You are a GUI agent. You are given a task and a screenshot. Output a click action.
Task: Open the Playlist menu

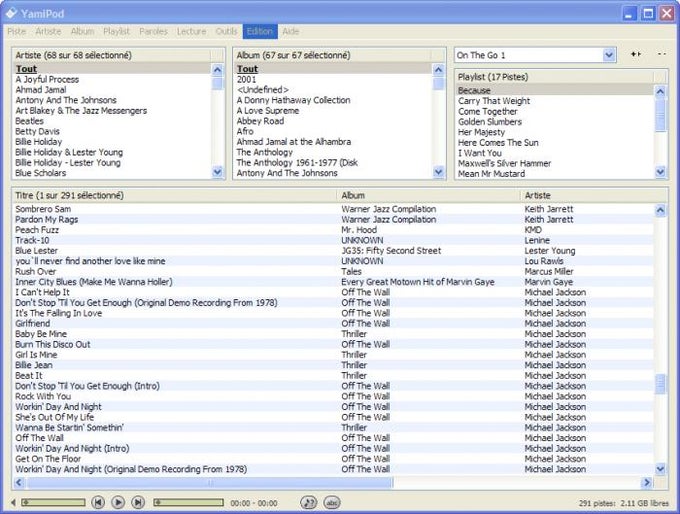pos(116,31)
